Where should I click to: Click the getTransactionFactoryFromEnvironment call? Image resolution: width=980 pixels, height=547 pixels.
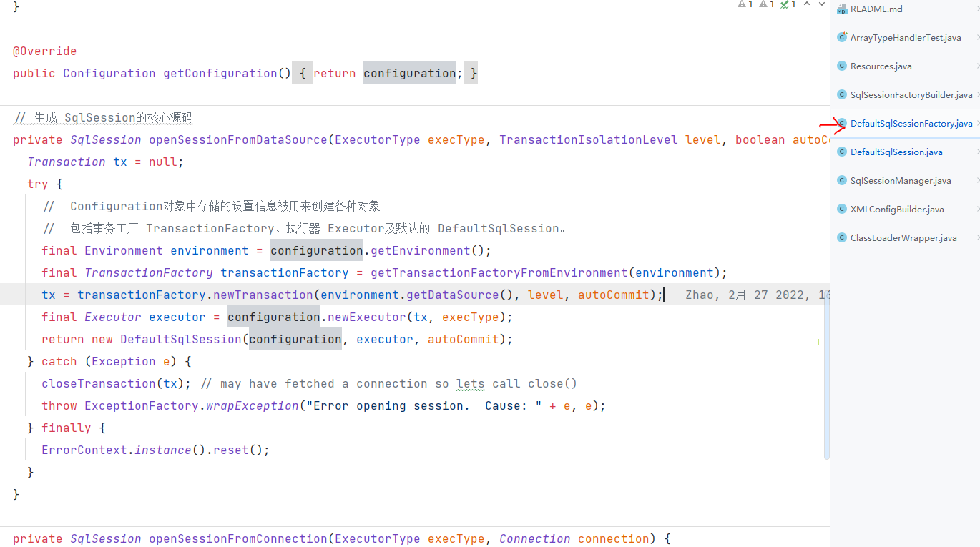coord(499,273)
